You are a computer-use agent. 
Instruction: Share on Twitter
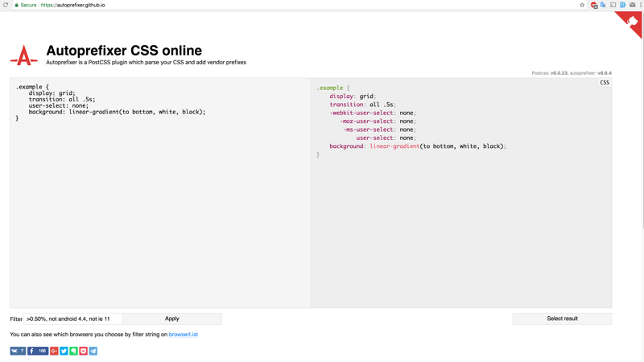coord(64,351)
